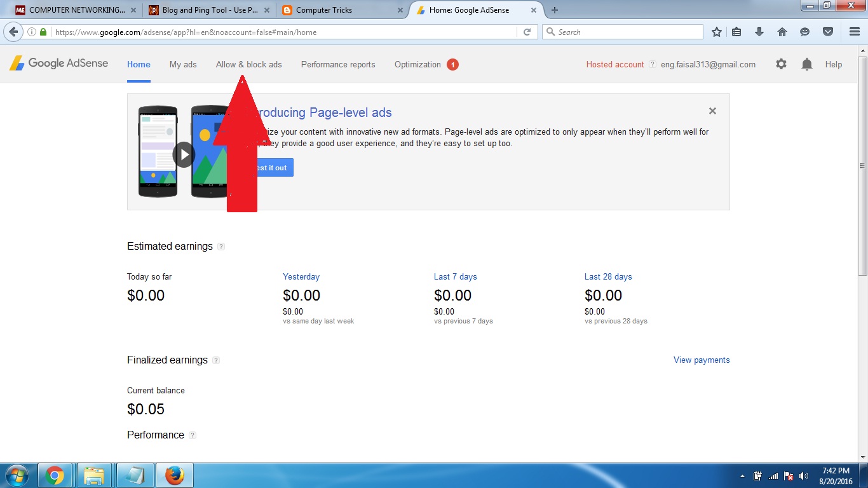The width and height of the screenshot is (868, 488).
Task: Click help icon beside Estimated earnings
Action: [221, 247]
